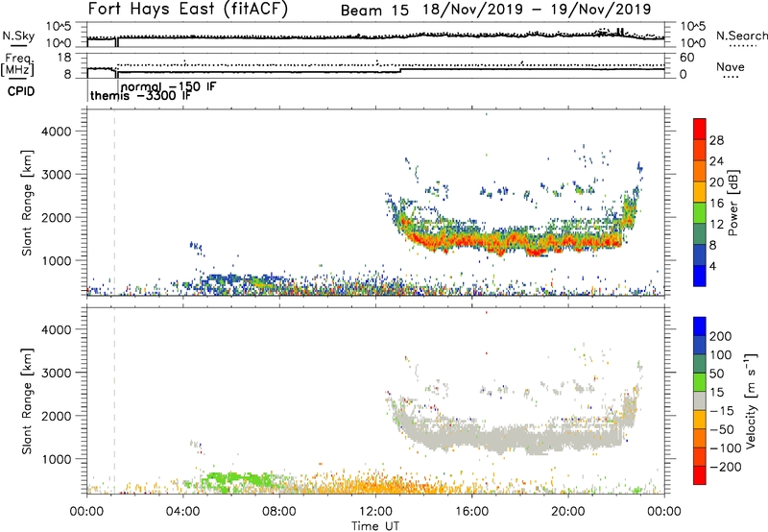Click the red bottom segment of Velocity colorbar
The width and height of the screenshot is (768, 532).
coord(700,475)
